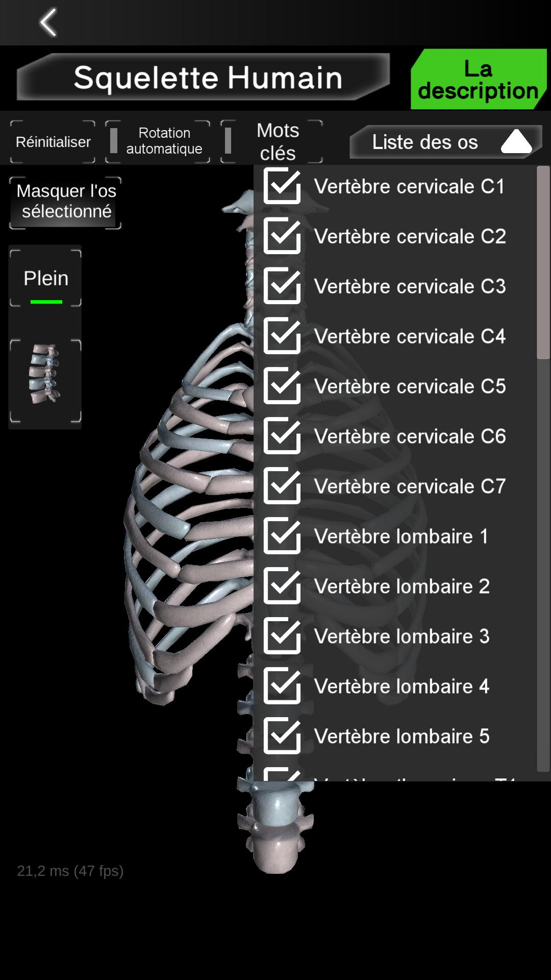Select the Plein display mode
Viewport: 551px width, 980px height.
pos(45,278)
